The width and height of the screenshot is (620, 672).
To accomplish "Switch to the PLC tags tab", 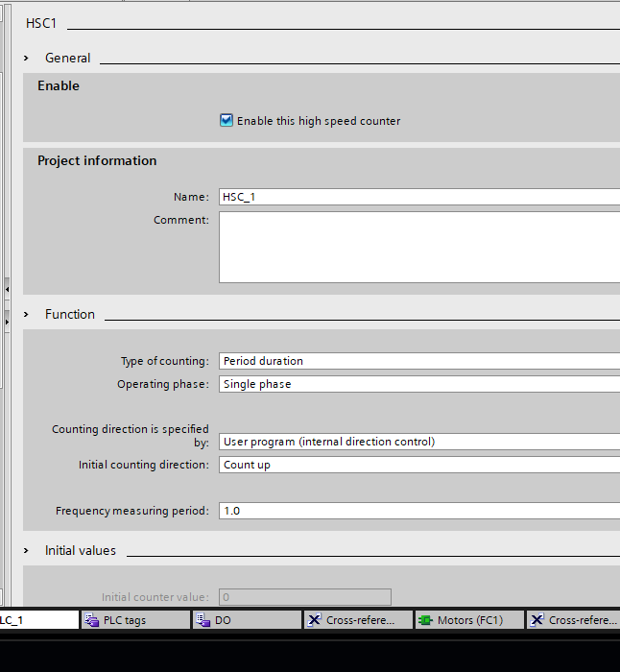I will coord(135,620).
